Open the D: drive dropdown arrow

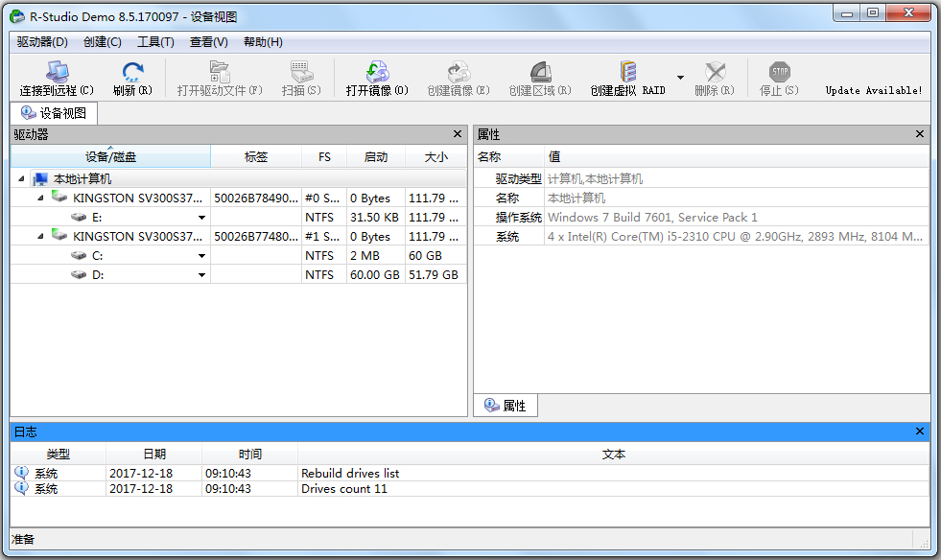click(201, 275)
